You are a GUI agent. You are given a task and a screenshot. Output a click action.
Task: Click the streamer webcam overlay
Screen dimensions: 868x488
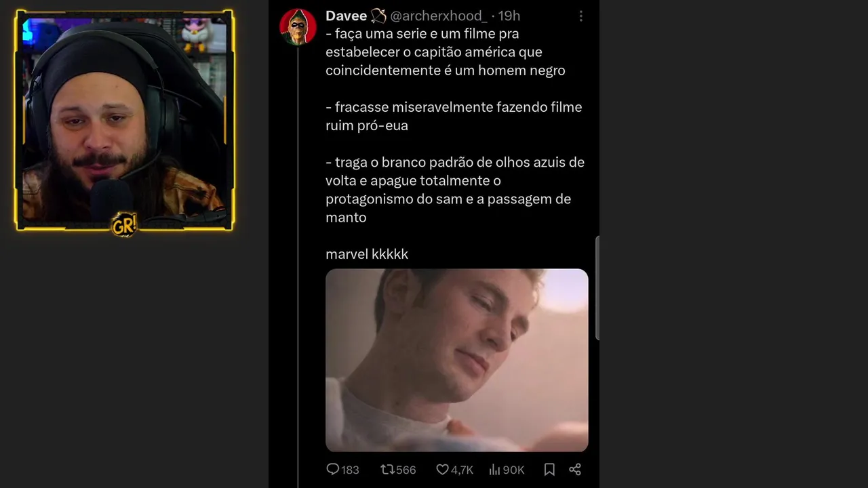[124, 120]
